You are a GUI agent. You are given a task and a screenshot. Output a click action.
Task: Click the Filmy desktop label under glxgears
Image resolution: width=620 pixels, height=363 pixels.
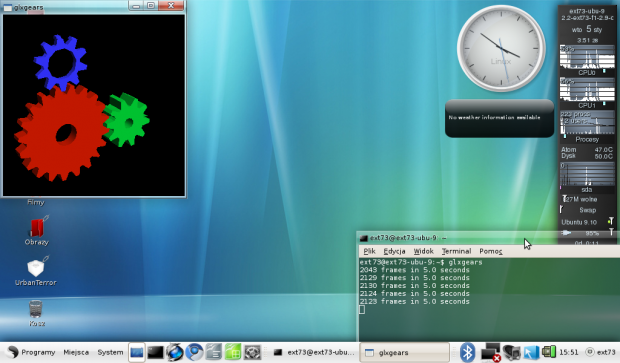click(x=36, y=202)
